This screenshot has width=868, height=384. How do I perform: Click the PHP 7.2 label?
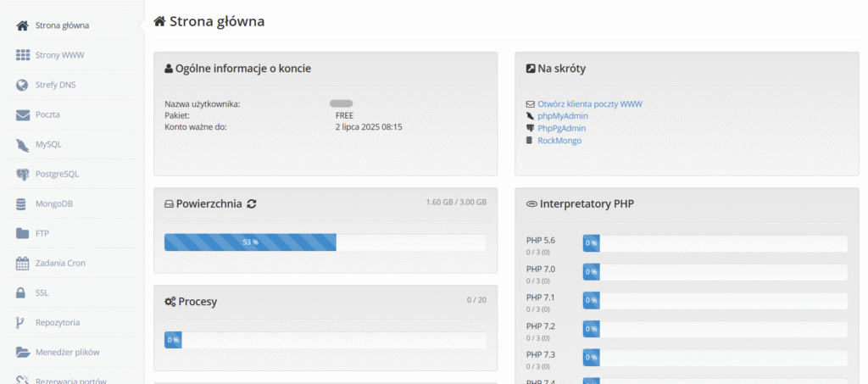[x=541, y=326]
